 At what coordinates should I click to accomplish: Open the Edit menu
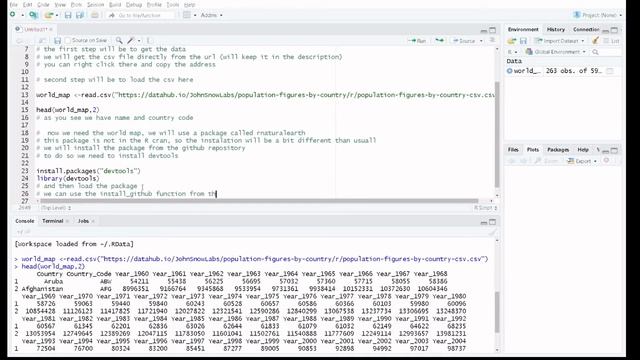(x=27, y=4)
